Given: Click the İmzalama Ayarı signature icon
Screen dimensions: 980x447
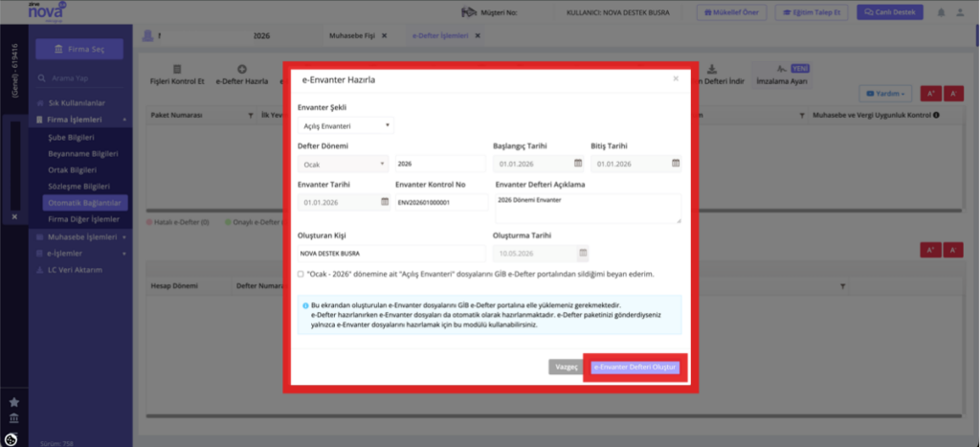Looking at the screenshot, I should (781, 69).
